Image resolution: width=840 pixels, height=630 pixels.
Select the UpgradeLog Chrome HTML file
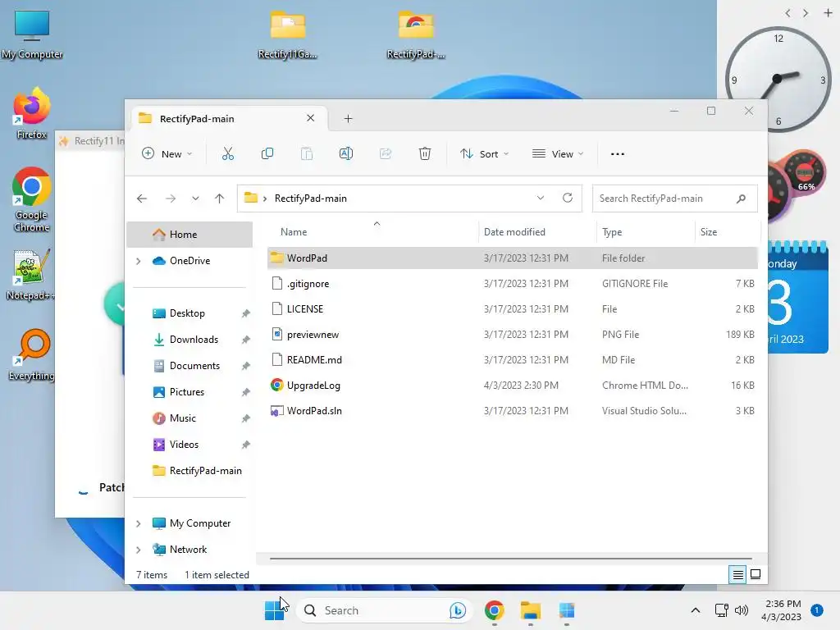[513, 386]
